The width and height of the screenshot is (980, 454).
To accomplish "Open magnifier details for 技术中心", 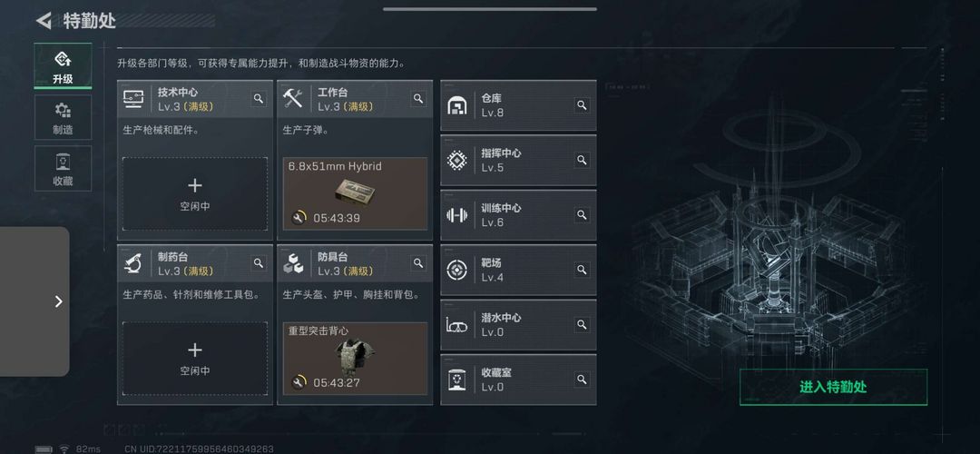I will tap(259, 99).
